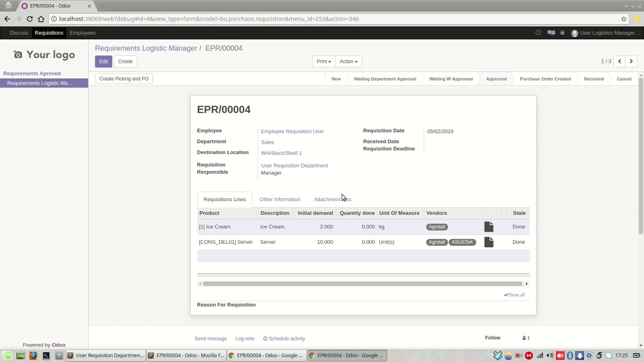
Task: Launch the terminal from the taskbar
Action: [46, 355]
